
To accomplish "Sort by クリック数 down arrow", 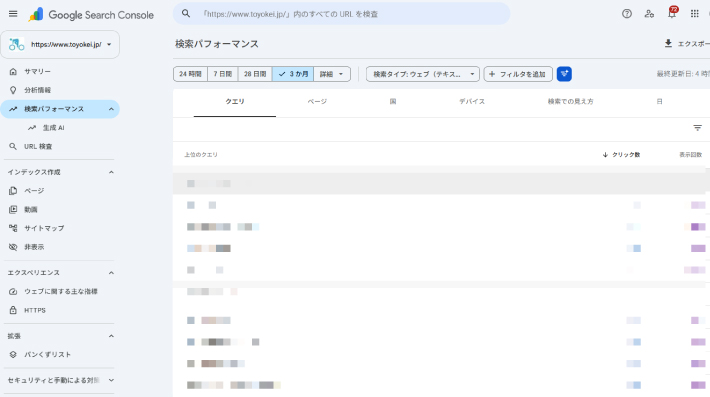I will [605, 155].
